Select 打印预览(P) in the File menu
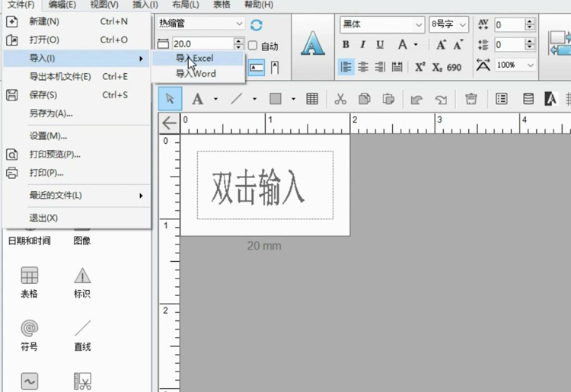 click(x=76, y=155)
